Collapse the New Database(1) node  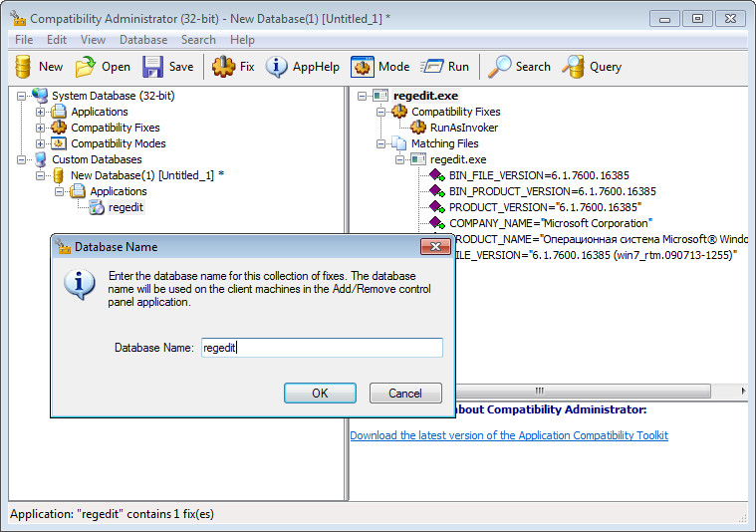tap(41, 175)
